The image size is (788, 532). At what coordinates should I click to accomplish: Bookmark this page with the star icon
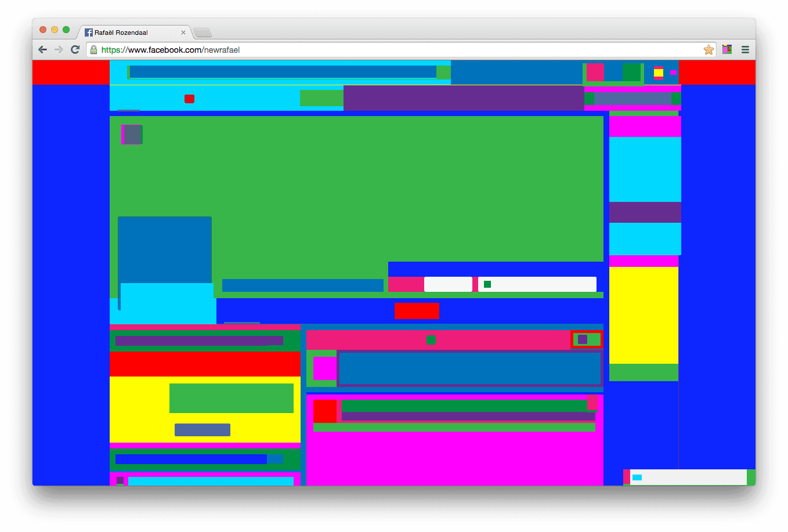coord(709,50)
